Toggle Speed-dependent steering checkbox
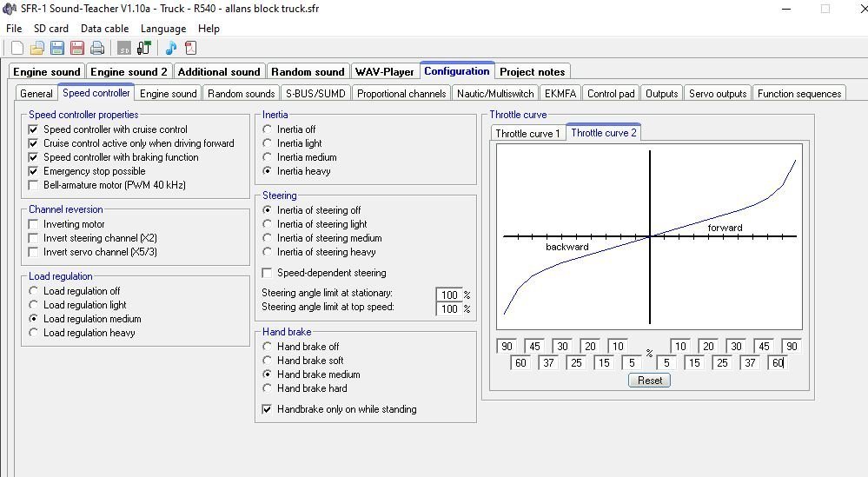 (268, 273)
